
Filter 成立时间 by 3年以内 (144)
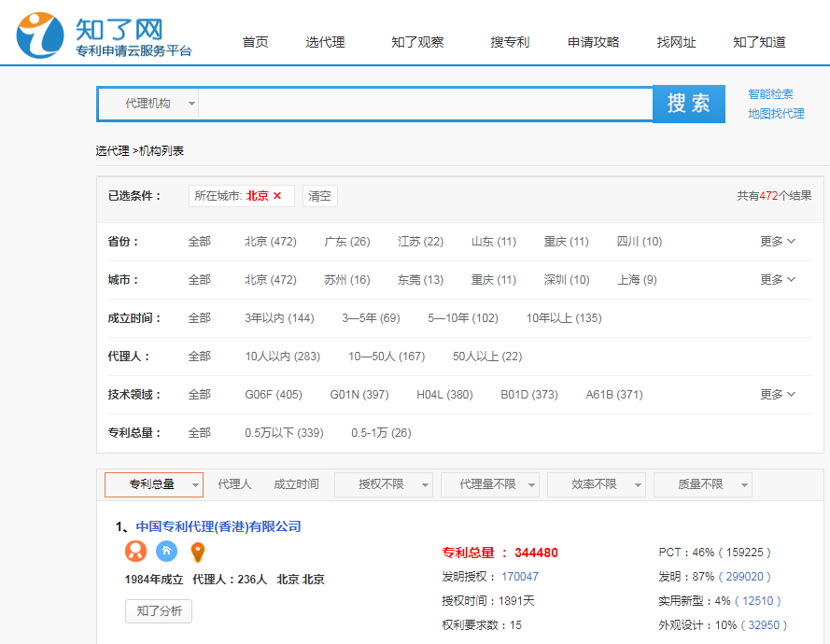[x=279, y=318]
